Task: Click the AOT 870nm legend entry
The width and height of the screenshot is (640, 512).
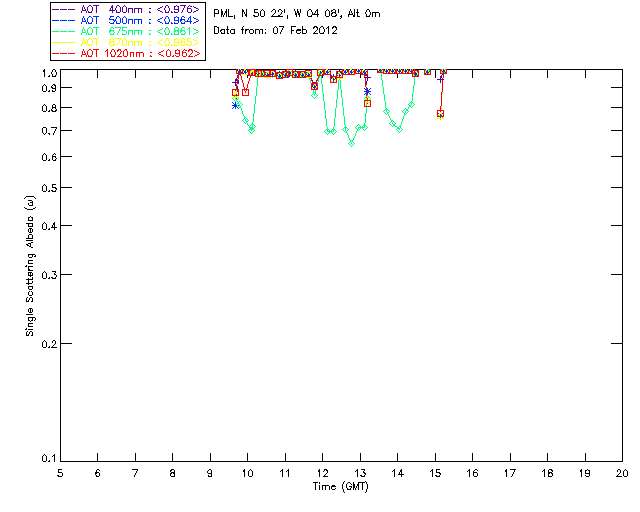Action: point(127,42)
